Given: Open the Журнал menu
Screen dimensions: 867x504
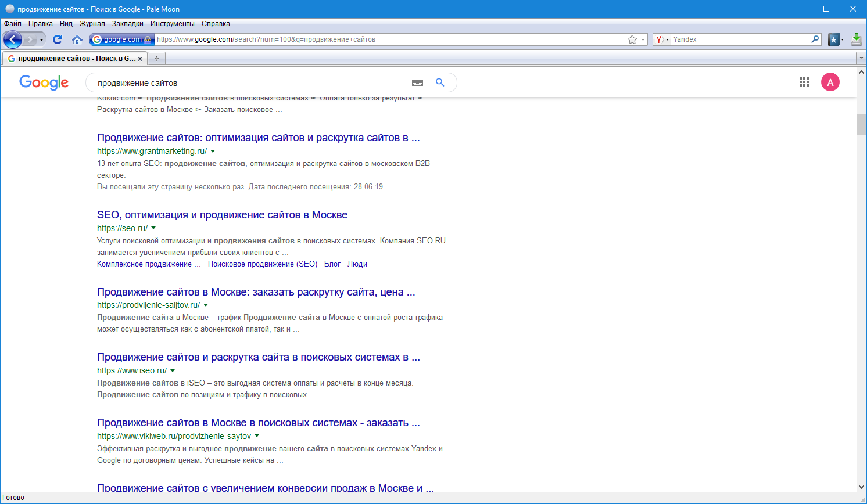Looking at the screenshot, I should point(92,24).
